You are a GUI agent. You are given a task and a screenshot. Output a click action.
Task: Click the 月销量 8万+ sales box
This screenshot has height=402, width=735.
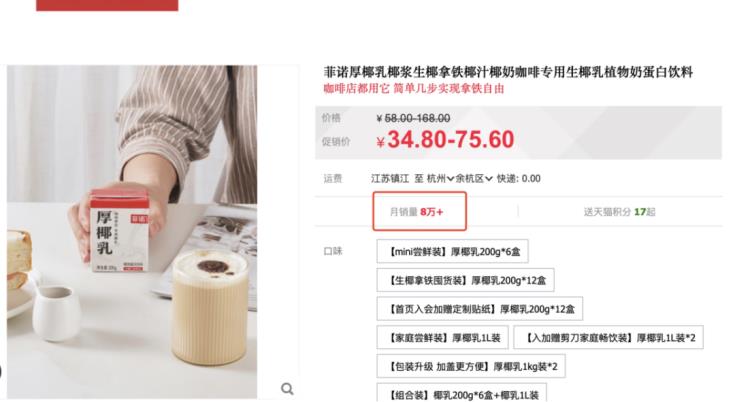(x=420, y=211)
